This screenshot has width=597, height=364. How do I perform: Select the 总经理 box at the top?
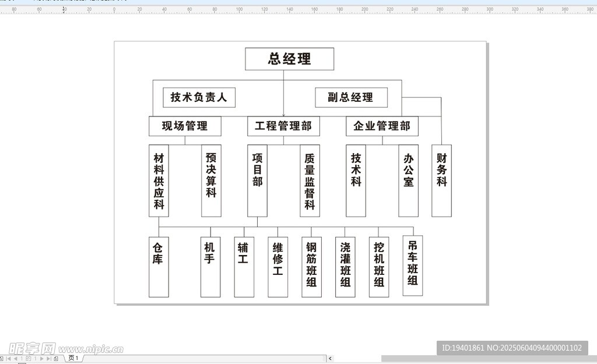[x=289, y=58]
